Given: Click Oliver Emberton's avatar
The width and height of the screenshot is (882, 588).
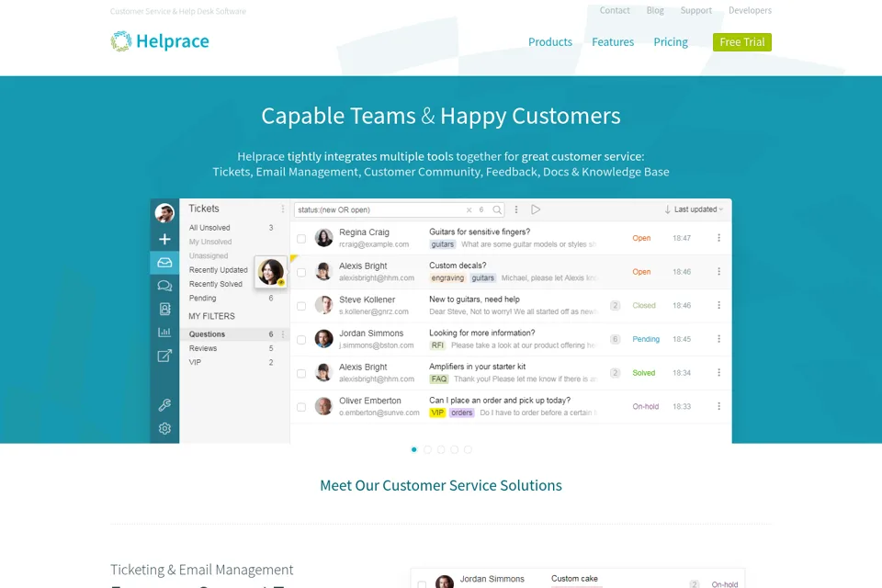Looking at the screenshot, I should point(323,406).
